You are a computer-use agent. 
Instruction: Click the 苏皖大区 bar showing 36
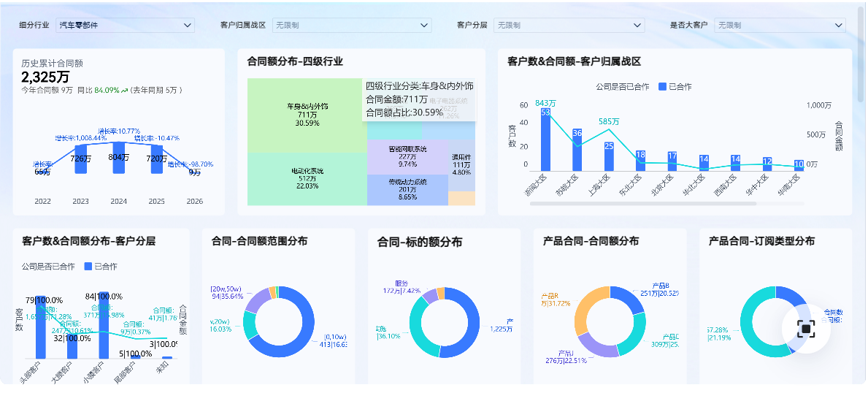pyautogui.click(x=577, y=150)
